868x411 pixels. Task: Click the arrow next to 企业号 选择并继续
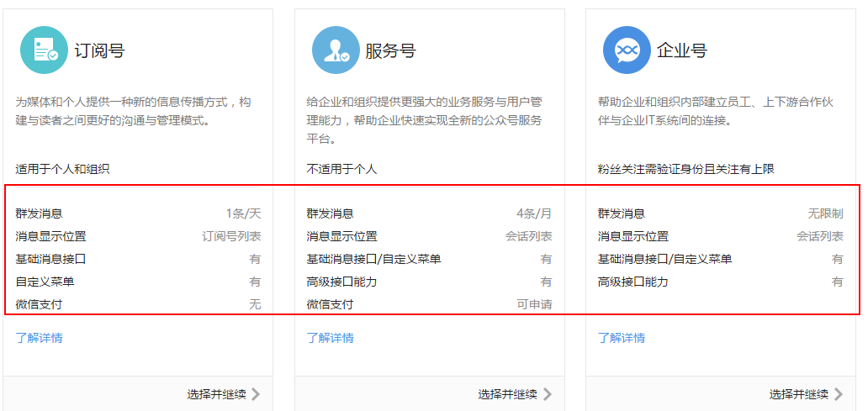[838, 394]
